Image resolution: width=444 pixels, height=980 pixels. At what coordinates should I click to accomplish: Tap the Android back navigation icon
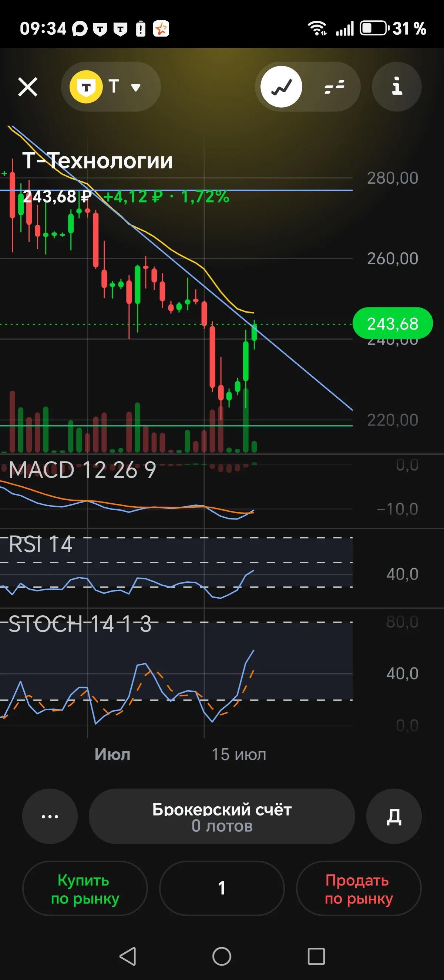(x=128, y=956)
